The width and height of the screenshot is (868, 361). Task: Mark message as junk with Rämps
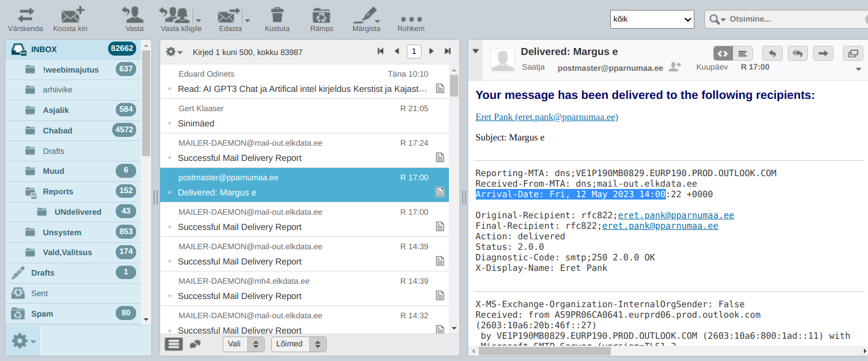(321, 19)
